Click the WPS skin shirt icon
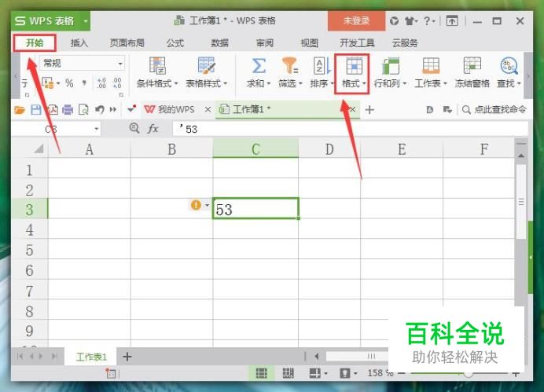 click(411, 21)
